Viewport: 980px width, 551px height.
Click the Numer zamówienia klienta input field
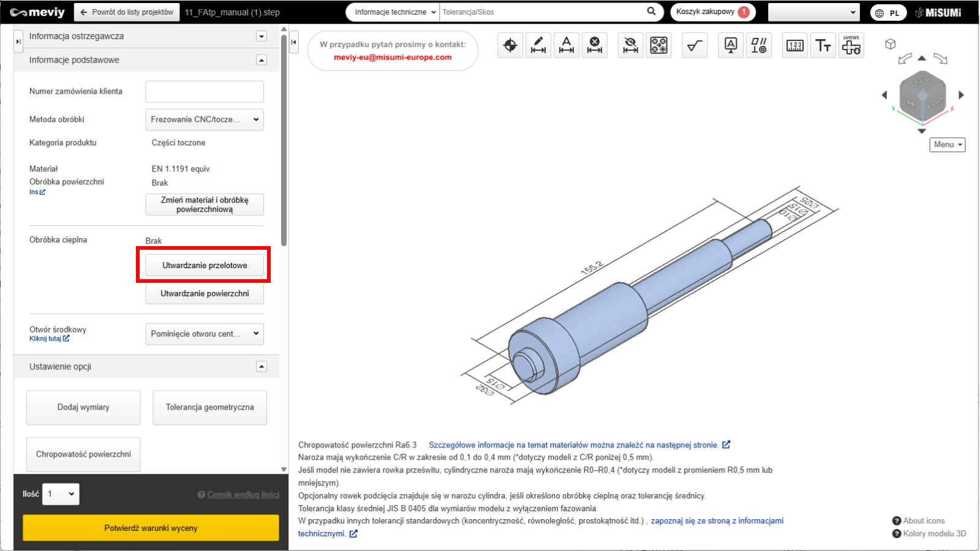[205, 92]
